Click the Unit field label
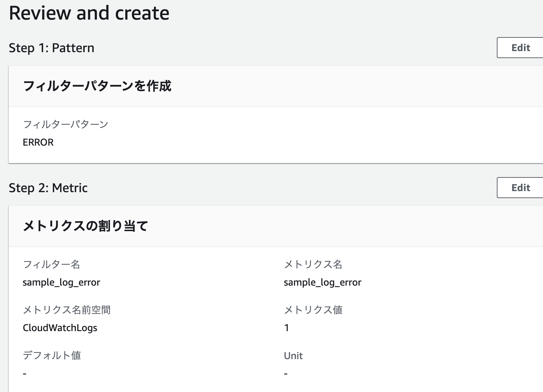The width and height of the screenshot is (543, 392). (293, 356)
